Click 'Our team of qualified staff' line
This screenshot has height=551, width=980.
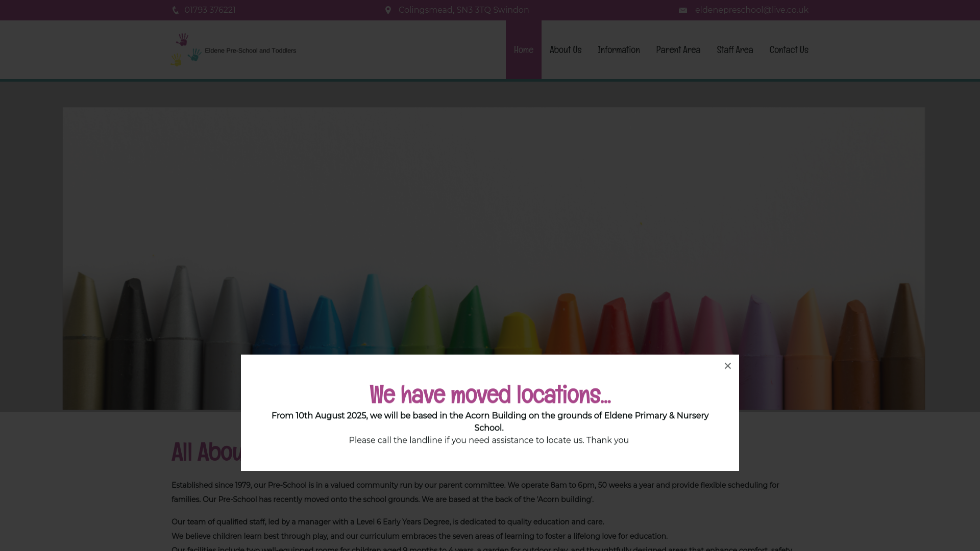pyautogui.click(x=388, y=522)
